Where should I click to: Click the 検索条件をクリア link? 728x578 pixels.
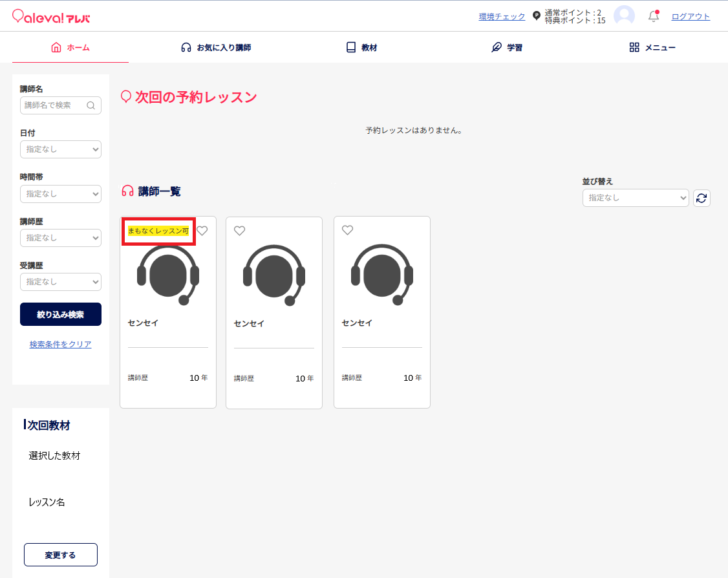click(61, 345)
